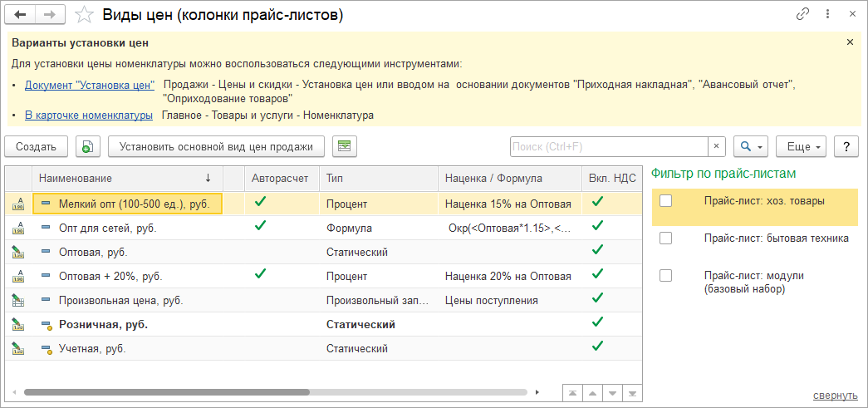Check the Прайс-лист: хоз. товары filter
Viewport: 868px width, 408px height.
tap(666, 202)
